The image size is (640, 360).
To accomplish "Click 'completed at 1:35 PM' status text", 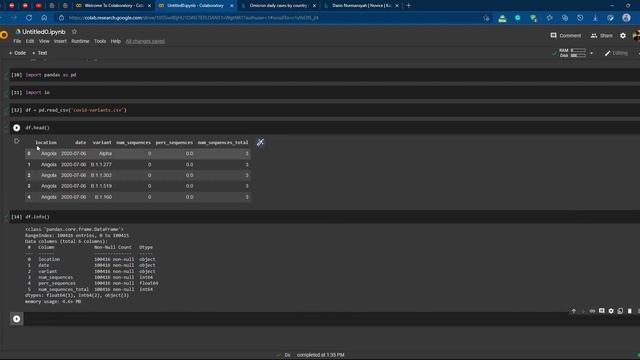I will [320, 355].
